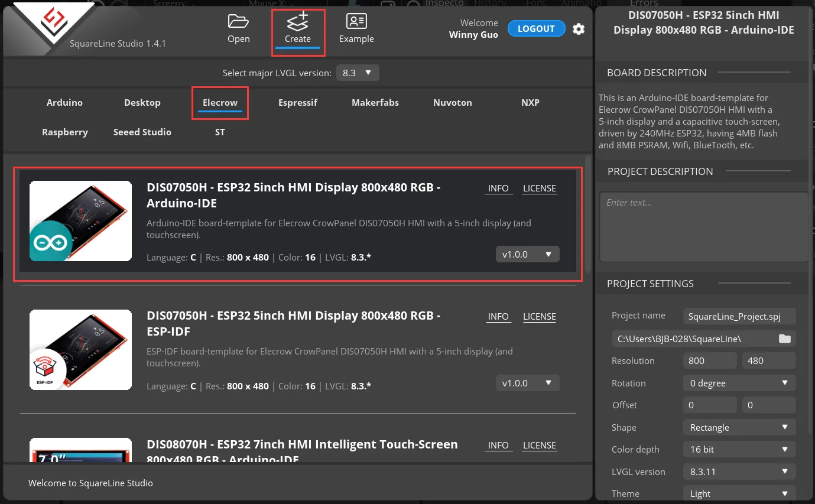This screenshot has height=504, width=815.
Task: Open v1.0.0 version dropdown for Arduino-IDE board
Action: (x=527, y=255)
